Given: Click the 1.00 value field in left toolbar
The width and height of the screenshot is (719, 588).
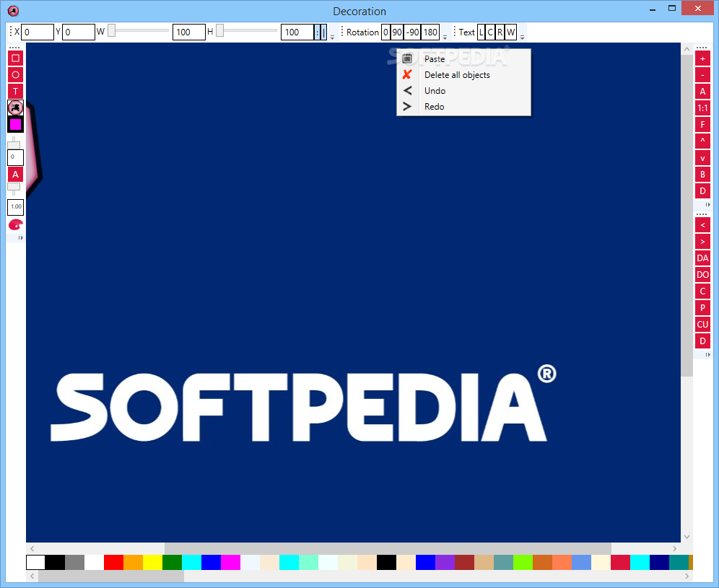Looking at the screenshot, I should (16, 206).
